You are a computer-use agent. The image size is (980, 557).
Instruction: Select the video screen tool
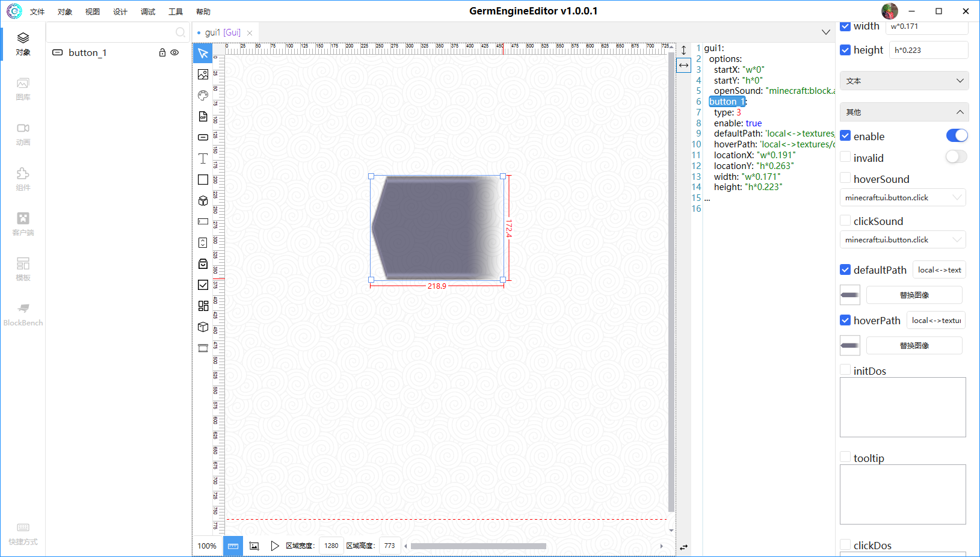click(x=203, y=348)
